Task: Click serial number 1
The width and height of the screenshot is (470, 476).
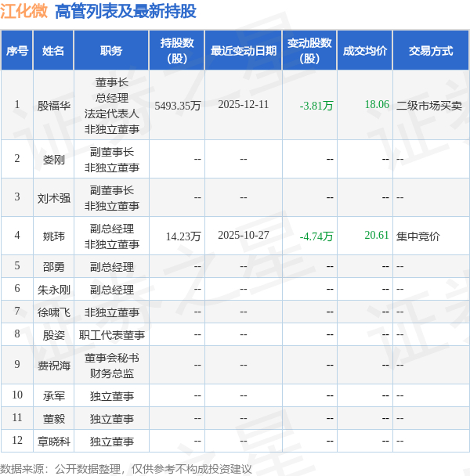Action: point(17,105)
